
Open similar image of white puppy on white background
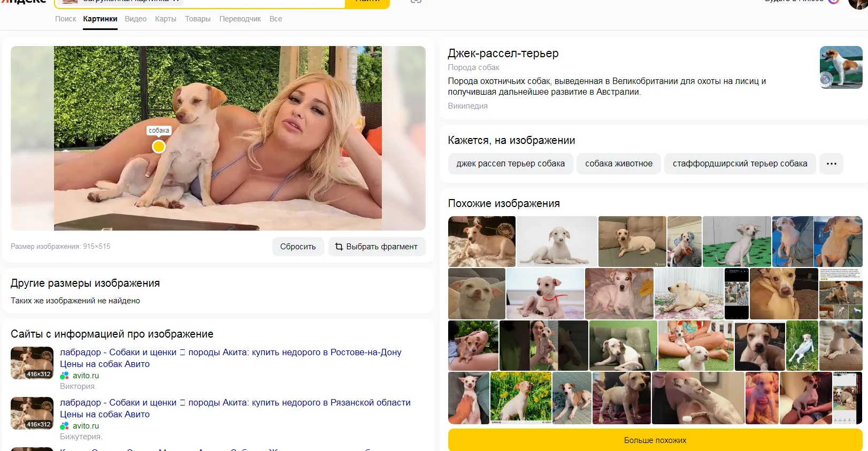[557, 241]
